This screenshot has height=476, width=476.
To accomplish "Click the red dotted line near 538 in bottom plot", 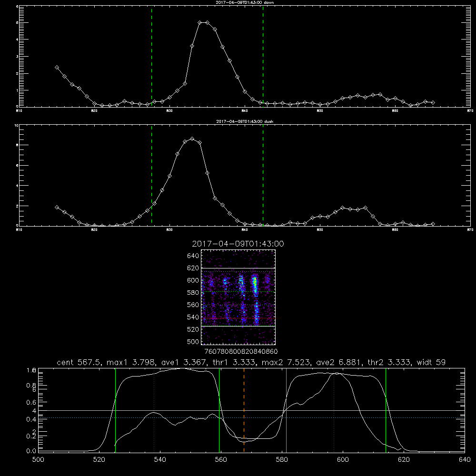I will coord(154,410).
